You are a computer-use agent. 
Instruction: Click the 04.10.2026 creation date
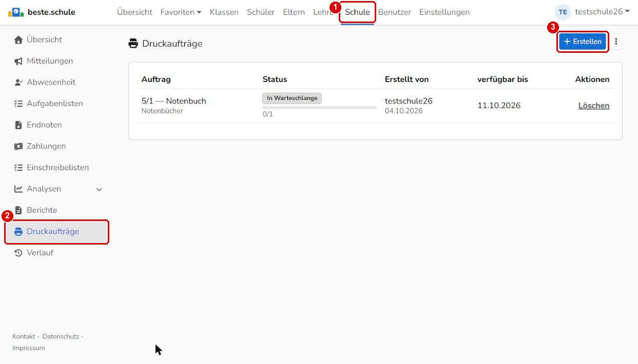pos(404,111)
